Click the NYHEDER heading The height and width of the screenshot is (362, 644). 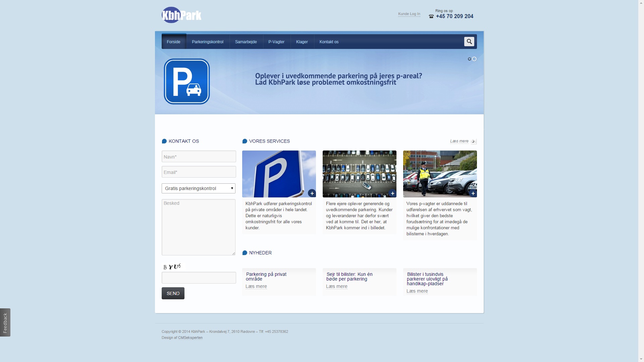coord(260,253)
